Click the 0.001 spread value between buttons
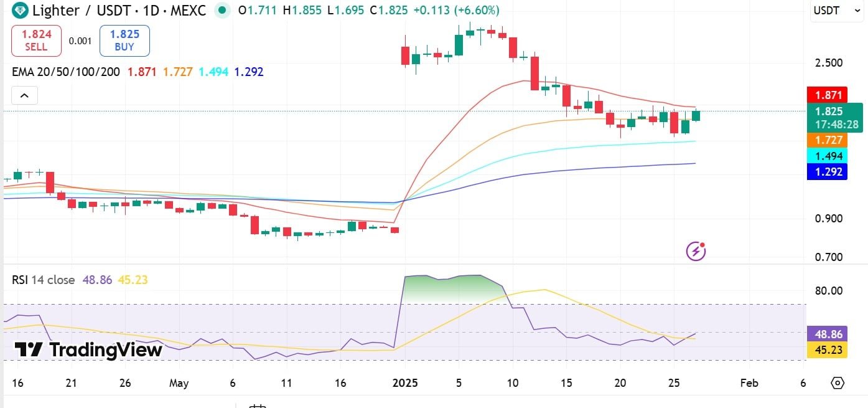This screenshot has height=408, width=868. [x=78, y=40]
